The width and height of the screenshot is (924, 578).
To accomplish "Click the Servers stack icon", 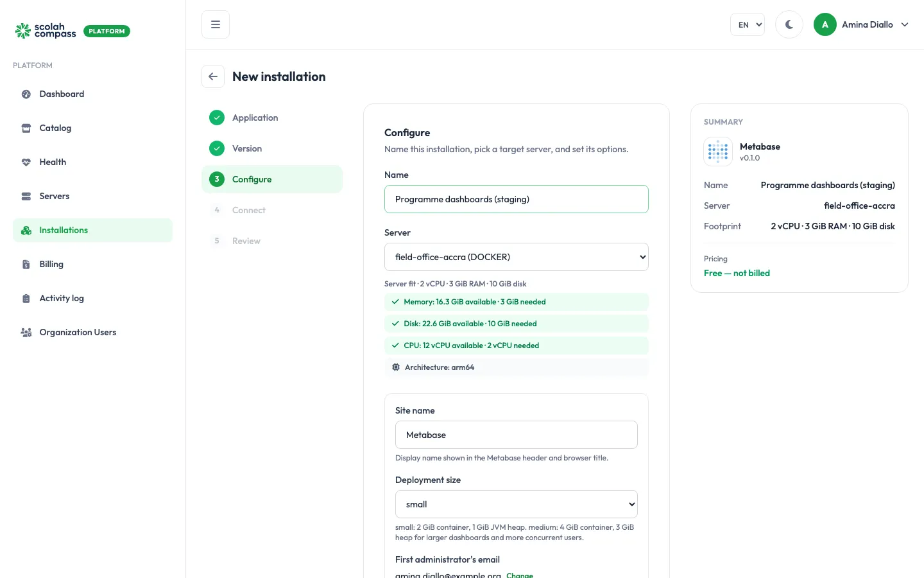I will 26,196.
